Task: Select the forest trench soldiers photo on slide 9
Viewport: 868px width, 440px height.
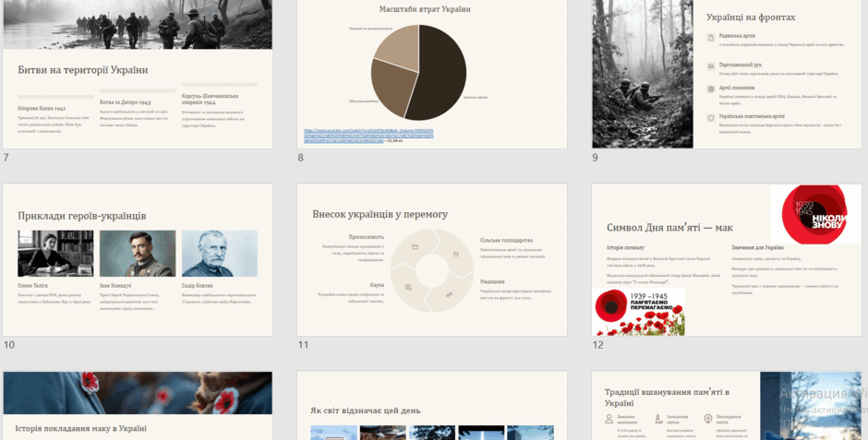Action: click(643, 74)
